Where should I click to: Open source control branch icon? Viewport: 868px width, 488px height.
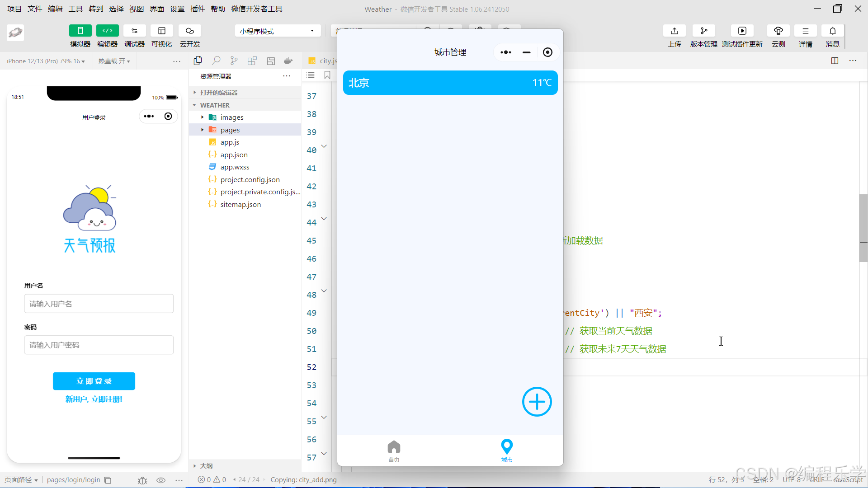coord(234,61)
